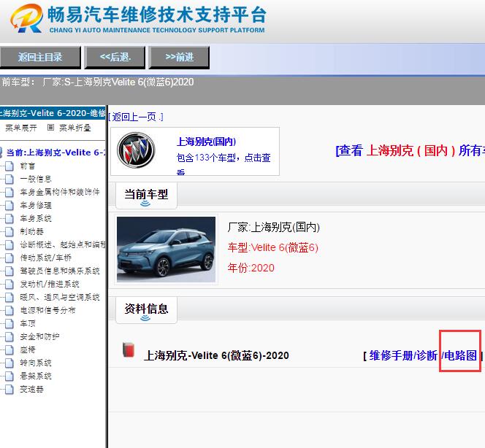Open the 变速器 tree item
This screenshot has height=448, width=485.
(x=31, y=390)
